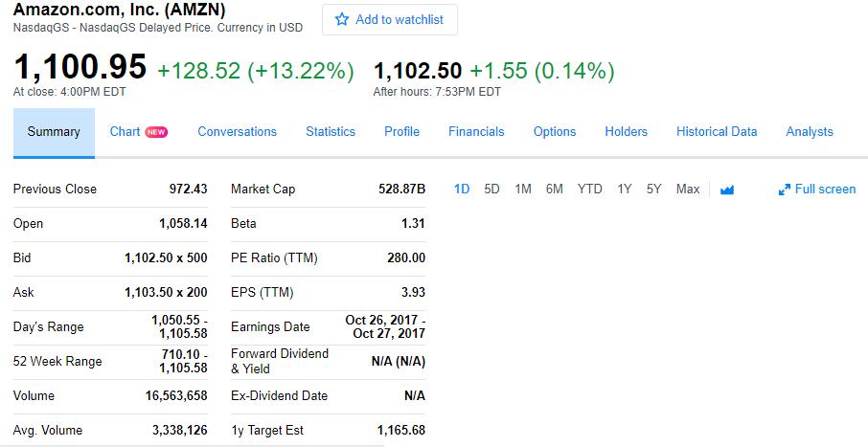Show the Analysts tab

click(x=810, y=132)
